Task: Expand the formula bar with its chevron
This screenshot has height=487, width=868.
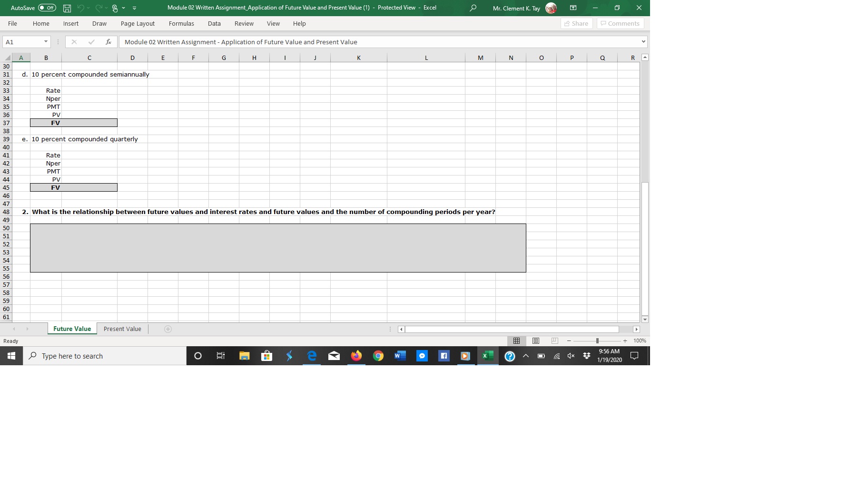Action: pos(642,42)
